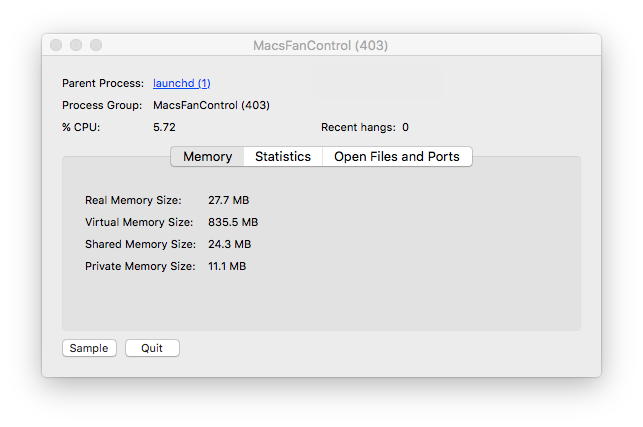Quit the MacsFanControl process

(x=152, y=348)
